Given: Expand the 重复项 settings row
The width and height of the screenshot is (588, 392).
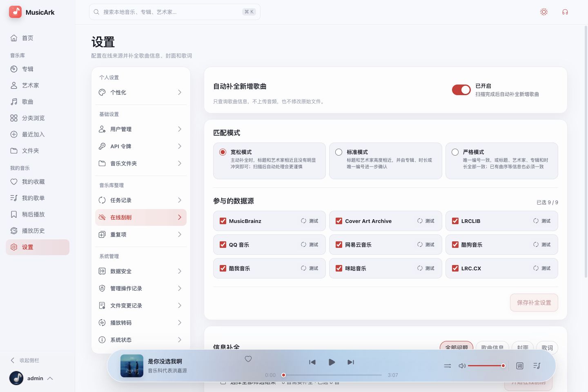Looking at the screenshot, I should pyautogui.click(x=141, y=234).
